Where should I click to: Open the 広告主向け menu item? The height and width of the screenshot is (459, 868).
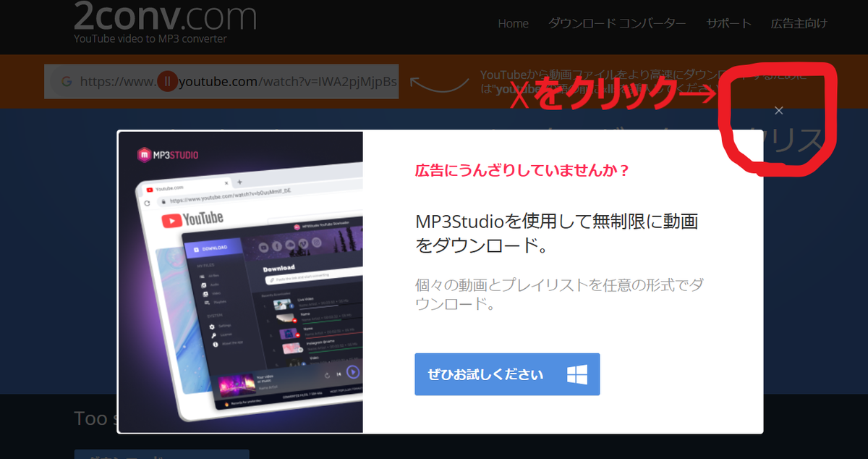(799, 23)
